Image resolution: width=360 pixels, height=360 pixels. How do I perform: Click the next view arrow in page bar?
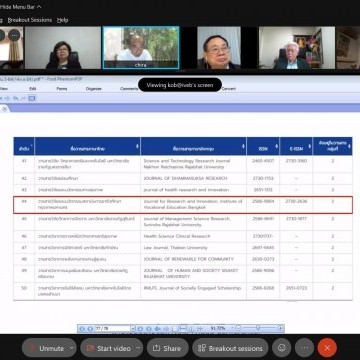[166, 329]
